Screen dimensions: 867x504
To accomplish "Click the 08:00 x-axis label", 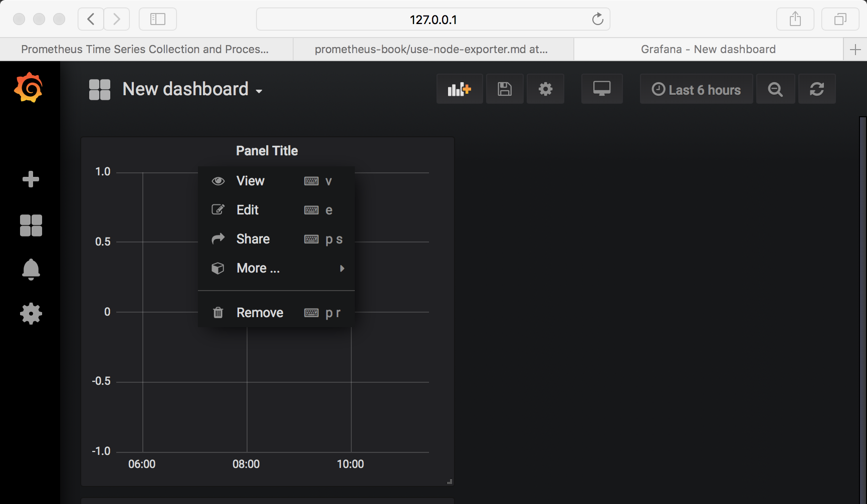I will pos(246,464).
